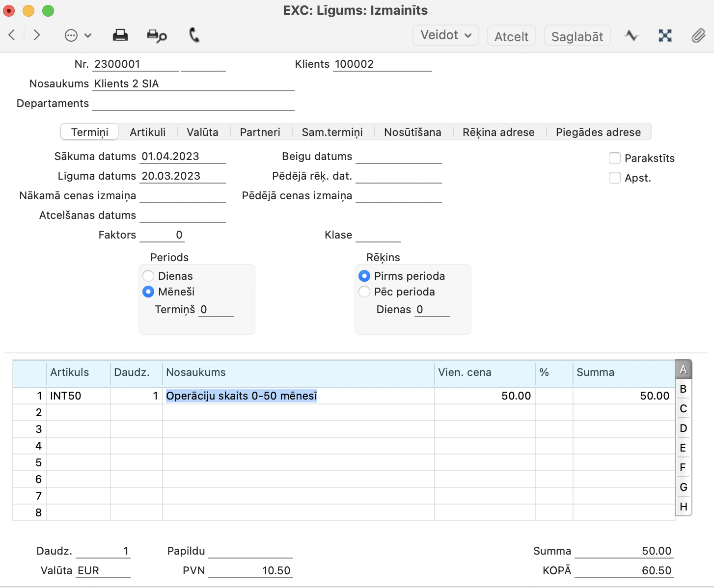Choose Pēc perioda invoicing option
This screenshot has width=714, height=588.
[364, 292]
